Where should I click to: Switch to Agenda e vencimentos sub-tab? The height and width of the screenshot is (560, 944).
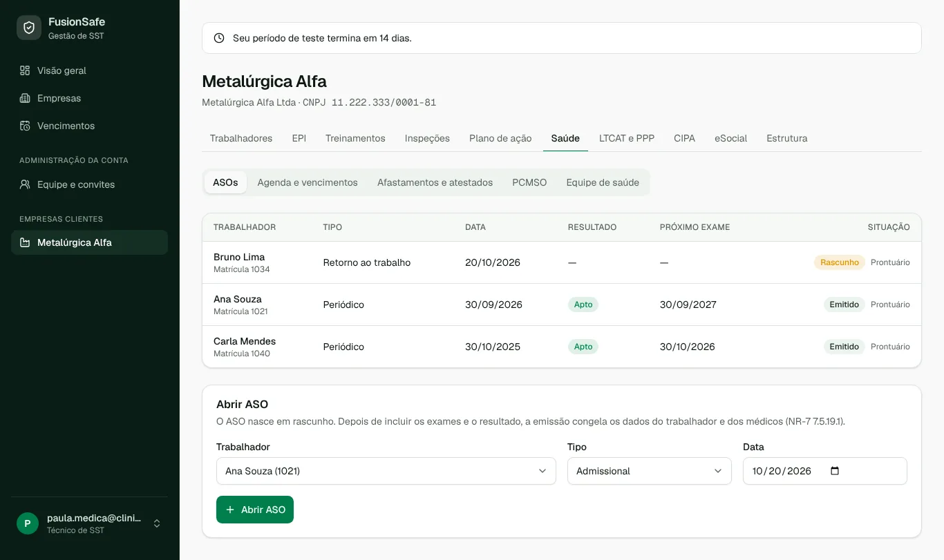point(308,182)
